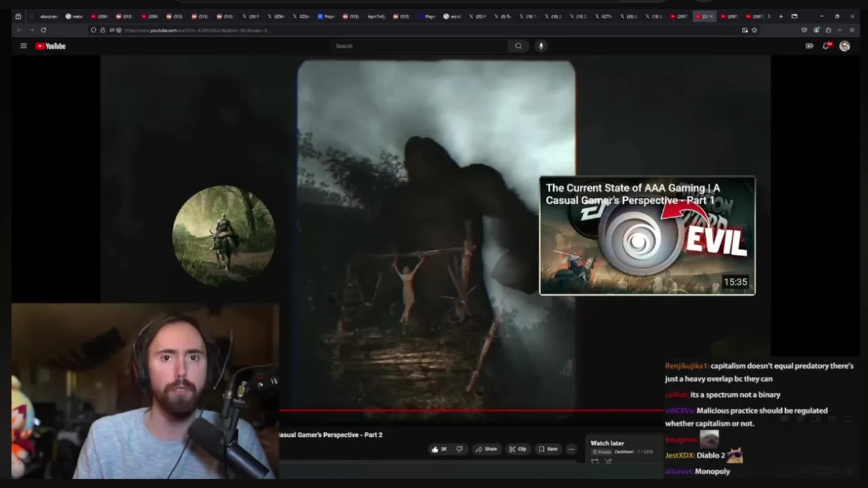Viewport: 868px width, 488px height.
Task: Toggle loop playlist icon under Watch later
Action: [595, 462]
